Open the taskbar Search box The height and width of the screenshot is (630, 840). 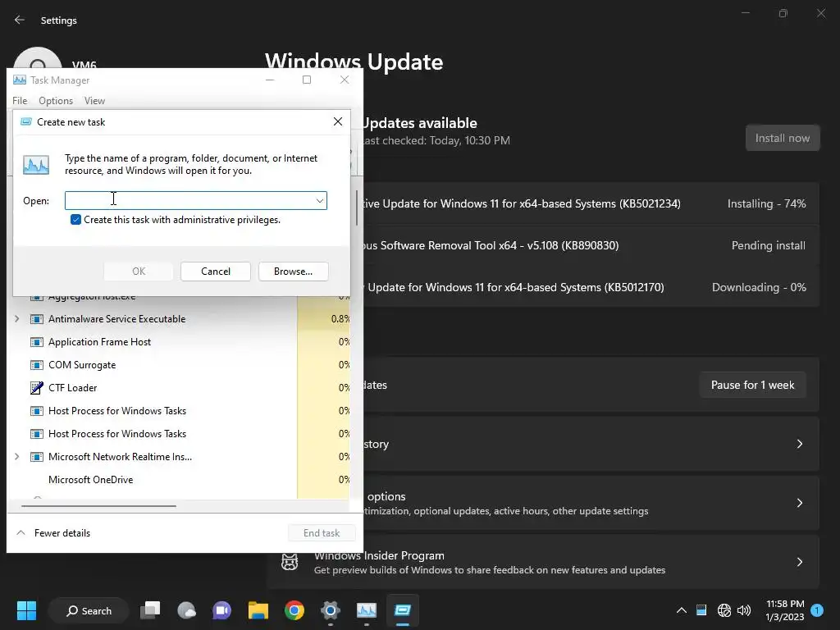pos(89,610)
